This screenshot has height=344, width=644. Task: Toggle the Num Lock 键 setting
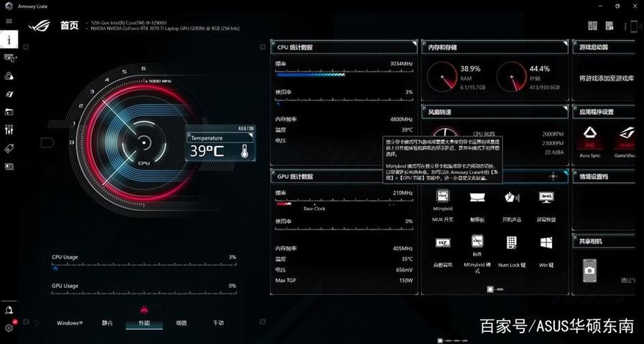click(x=512, y=252)
